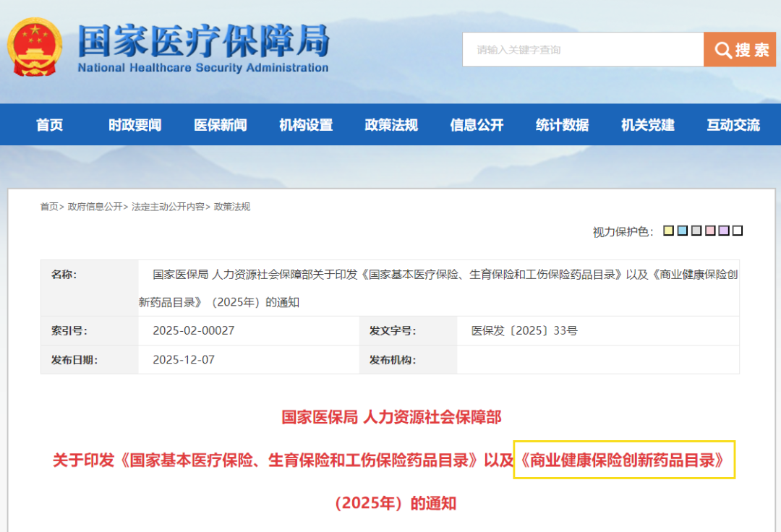Click 政府信息公开 breadcrumb link
Screen dimensions: 781x532
(95, 207)
